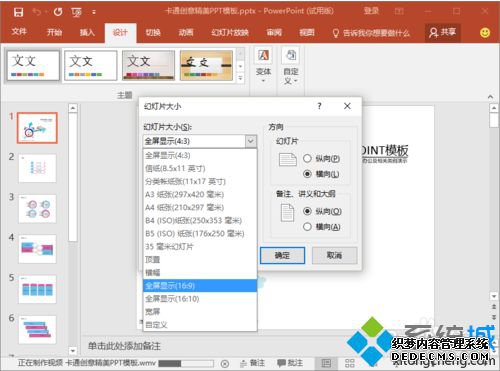This screenshot has height=371, width=500.
Task: Choose 全屏显示(4:3) list option
Action: tap(200, 155)
